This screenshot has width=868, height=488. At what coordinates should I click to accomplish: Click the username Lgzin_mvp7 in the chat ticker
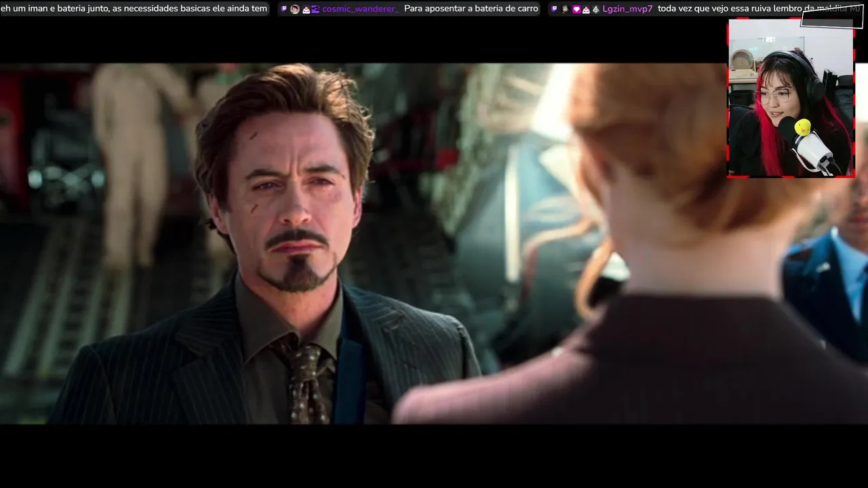[x=627, y=9]
